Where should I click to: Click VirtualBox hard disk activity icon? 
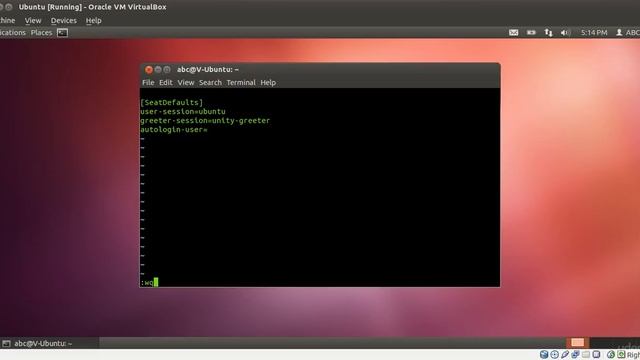[544, 354]
